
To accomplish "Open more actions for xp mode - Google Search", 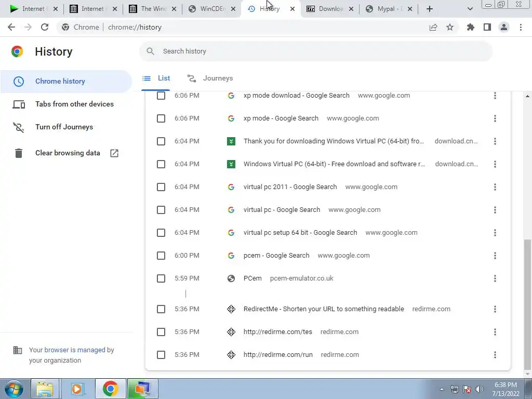I will point(495,118).
